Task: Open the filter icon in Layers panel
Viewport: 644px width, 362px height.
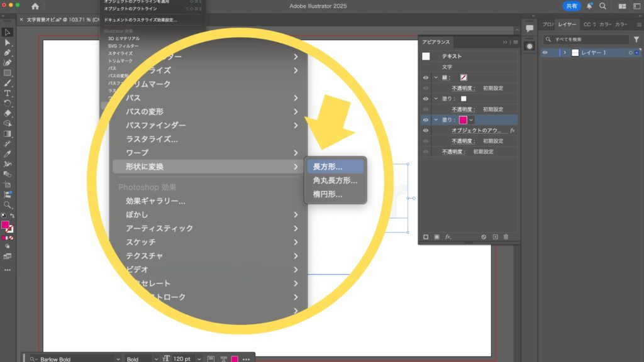Action: tap(636, 39)
